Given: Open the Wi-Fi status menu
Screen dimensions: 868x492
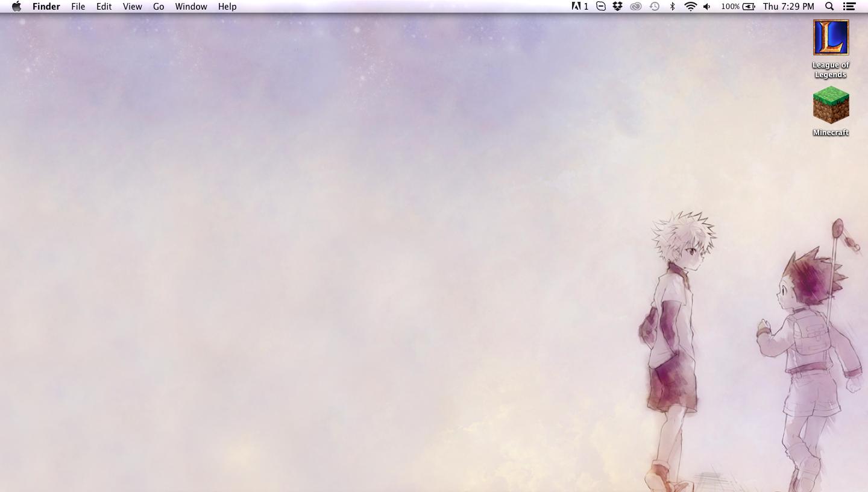Looking at the screenshot, I should [691, 7].
